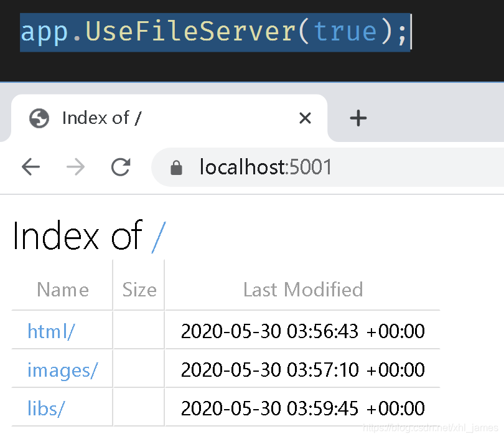The image size is (504, 439).
Task: Click the browser forward arrow
Action: coord(75,167)
